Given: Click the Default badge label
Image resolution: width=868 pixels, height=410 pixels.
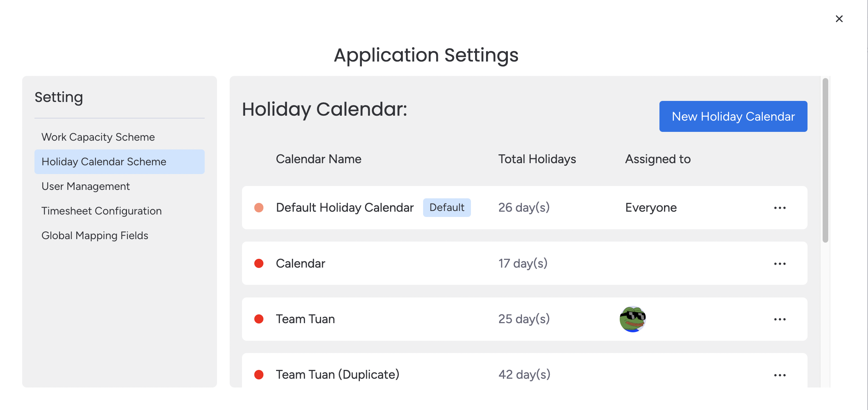Looking at the screenshot, I should click(447, 208).
